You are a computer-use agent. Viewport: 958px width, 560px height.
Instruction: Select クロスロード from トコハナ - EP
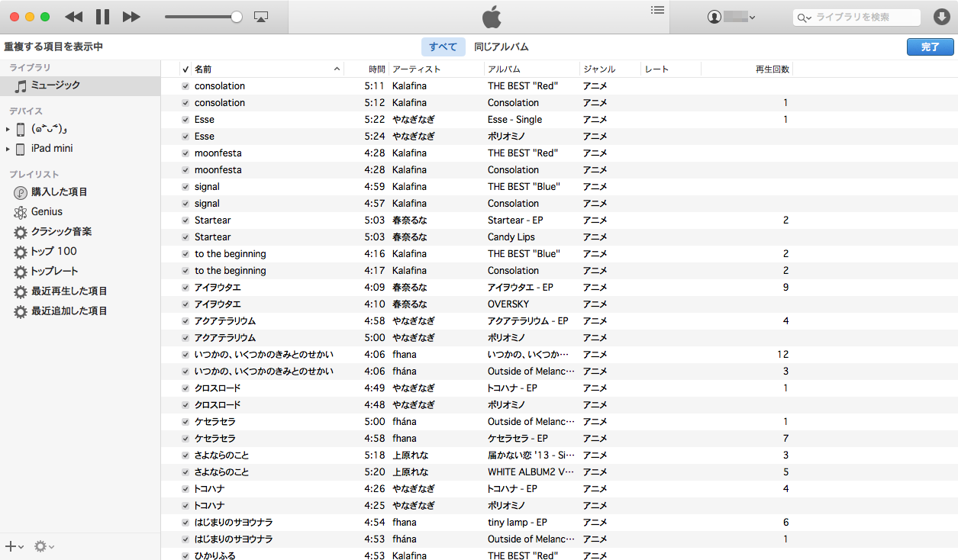(x=559, y=388)
